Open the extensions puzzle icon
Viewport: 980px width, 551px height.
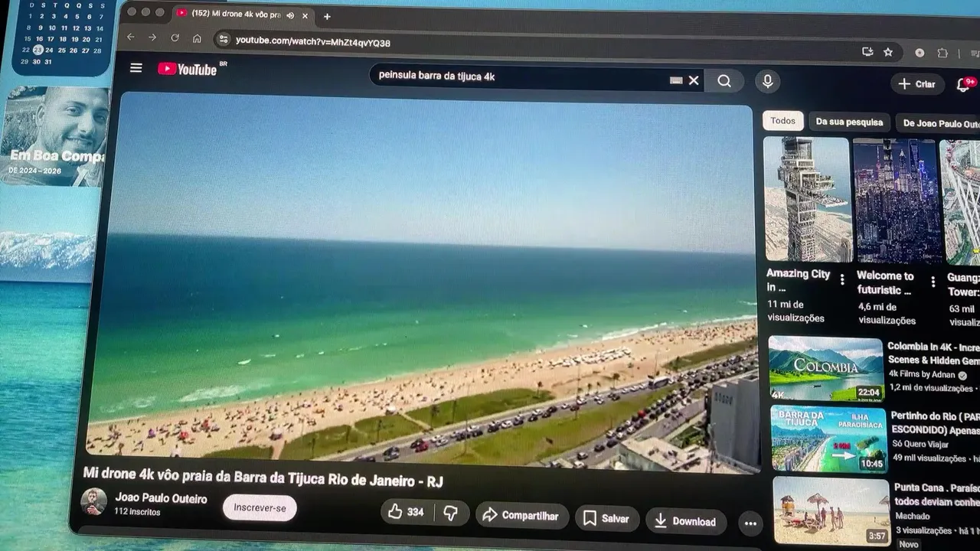pos(942,53)
